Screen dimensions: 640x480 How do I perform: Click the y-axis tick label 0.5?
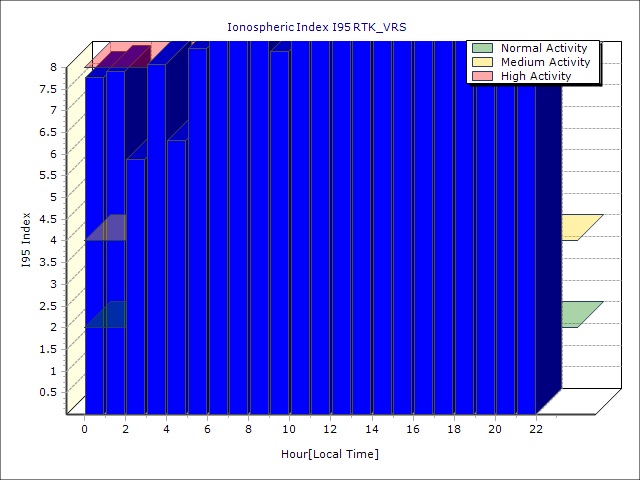(x=48, y=392)
